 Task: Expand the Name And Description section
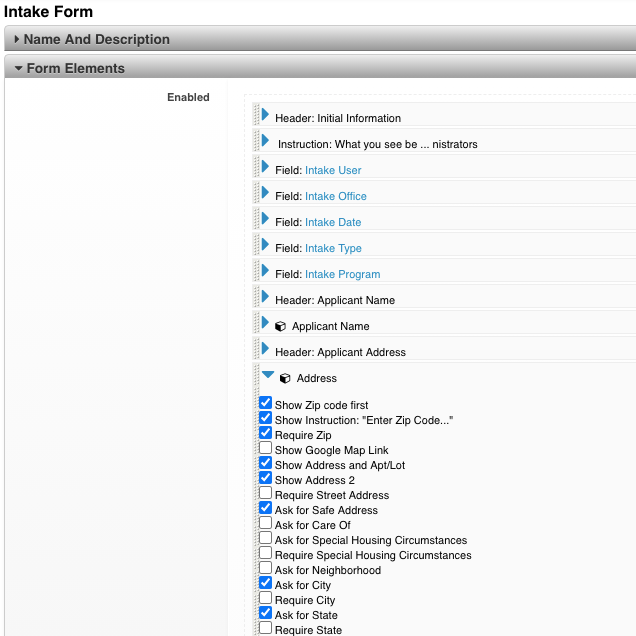[x=18, y=40]
